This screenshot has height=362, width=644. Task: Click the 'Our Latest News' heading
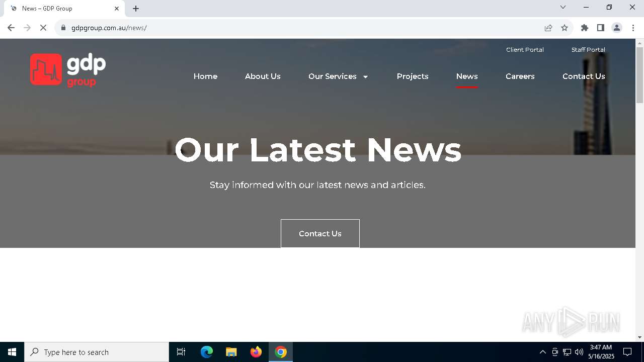(x=318, y=150)
